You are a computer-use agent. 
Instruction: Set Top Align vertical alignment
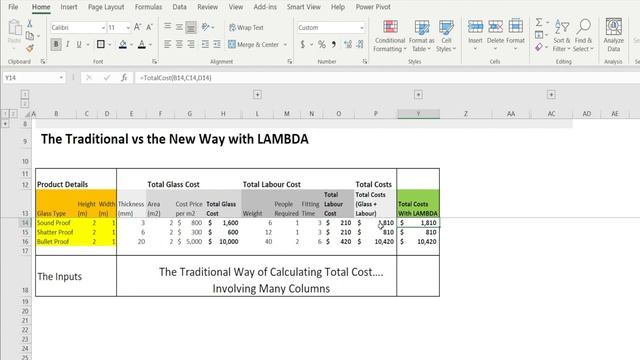tap(167, 27)
